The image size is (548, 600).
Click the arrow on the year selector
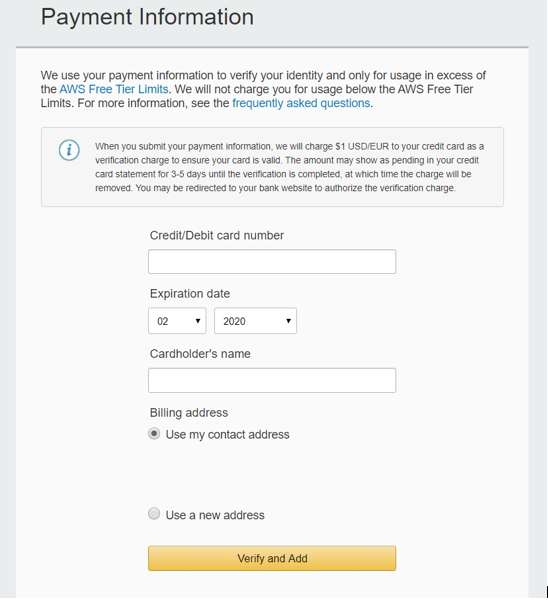click(x=289, y=321)
